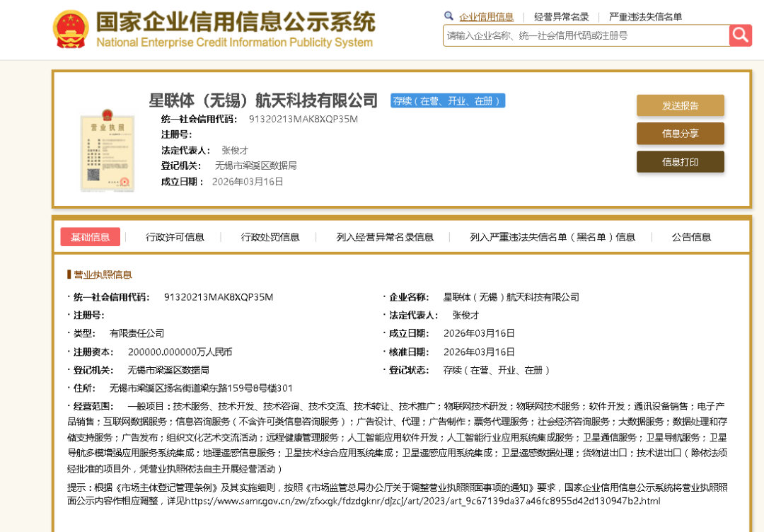Select the 经营异常名录 search category
The image size is (764, 532).
coord(562,17)
